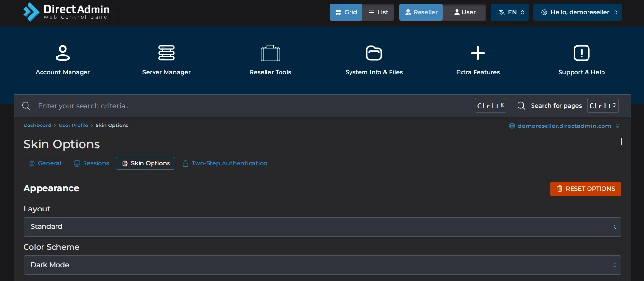Image resolution: width=644 pixels, height=281 pixels.
Task: Open the Extra Features section
Action: [x=477, y=59]
